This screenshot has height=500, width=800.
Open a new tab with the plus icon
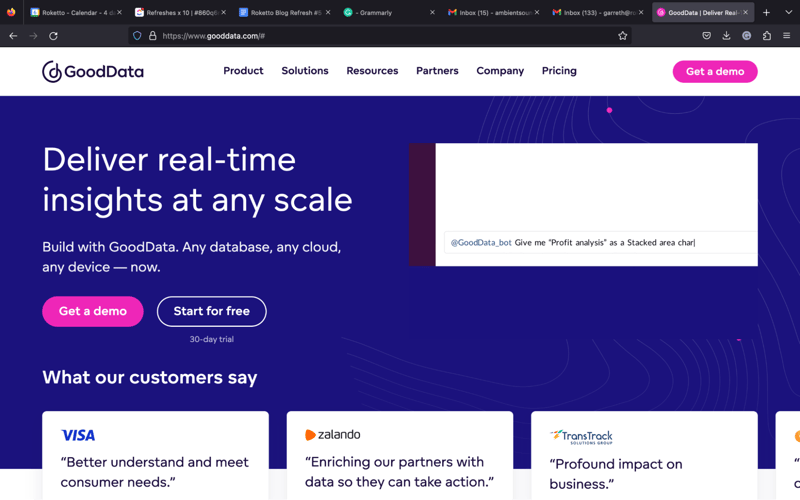point(766,12)
